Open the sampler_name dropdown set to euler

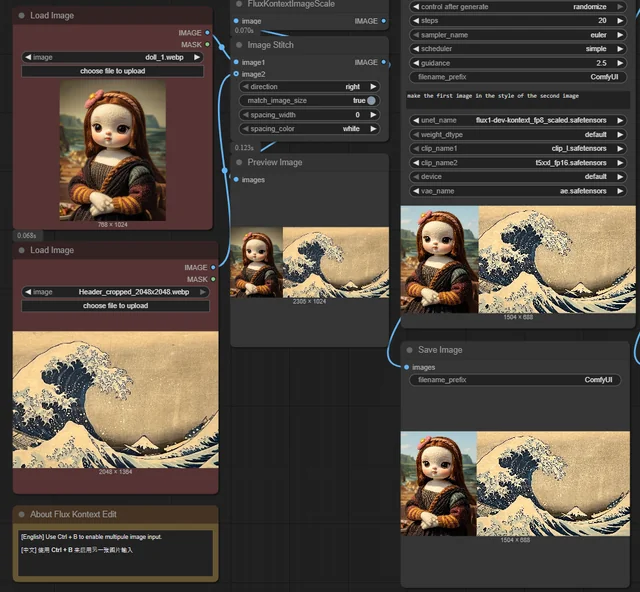click(518, 35)
